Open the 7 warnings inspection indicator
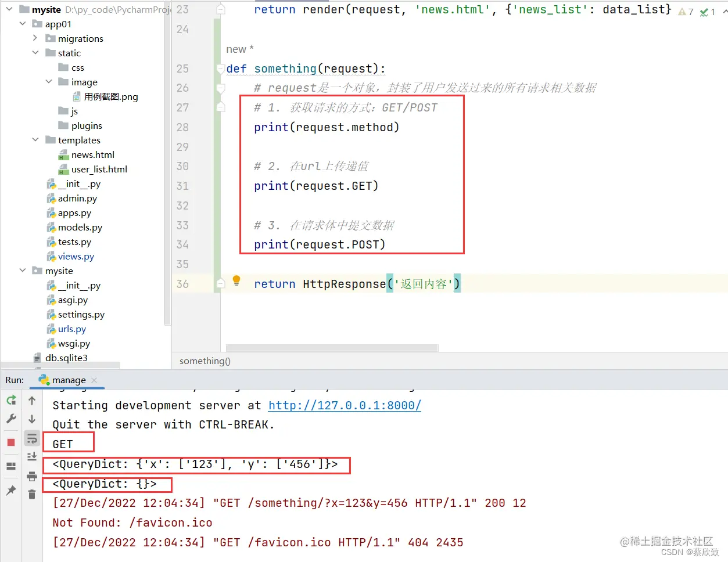Screen dimensions: 728x562 [x=686, y=12]
